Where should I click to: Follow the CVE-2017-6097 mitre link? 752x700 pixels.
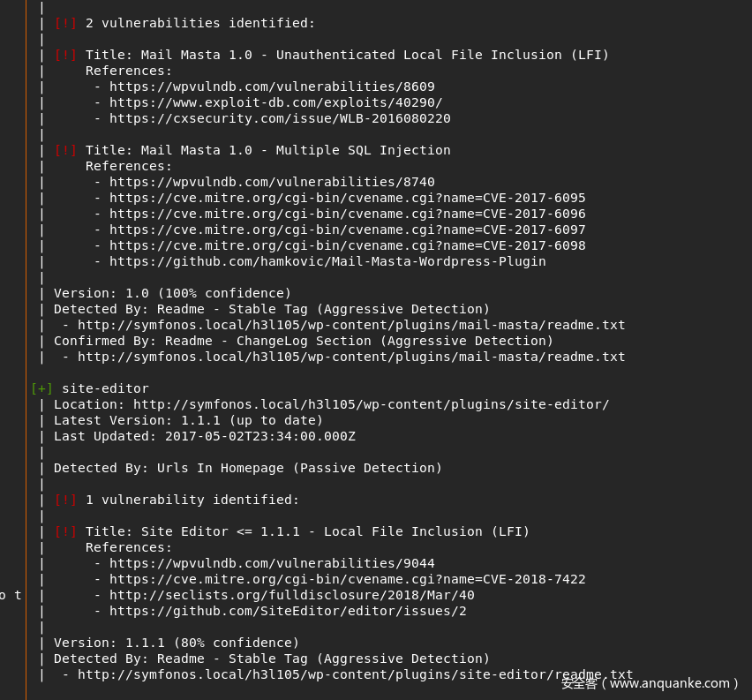[x=347, y=230]
